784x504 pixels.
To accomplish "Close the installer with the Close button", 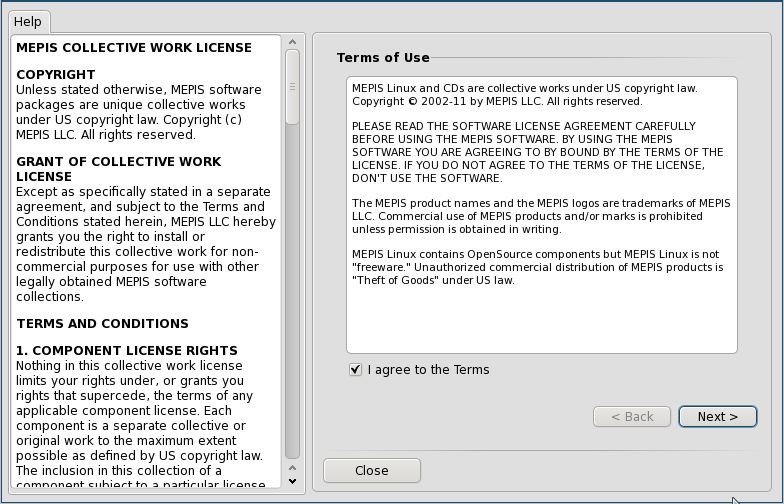I will [372, 470].
